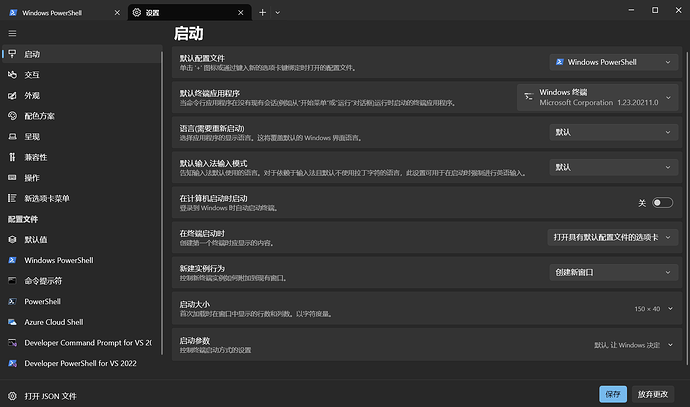Viewport: 690px width, 407px height.
Task: Click the 配色方案 palette icon
Action: tap(12, 116)
